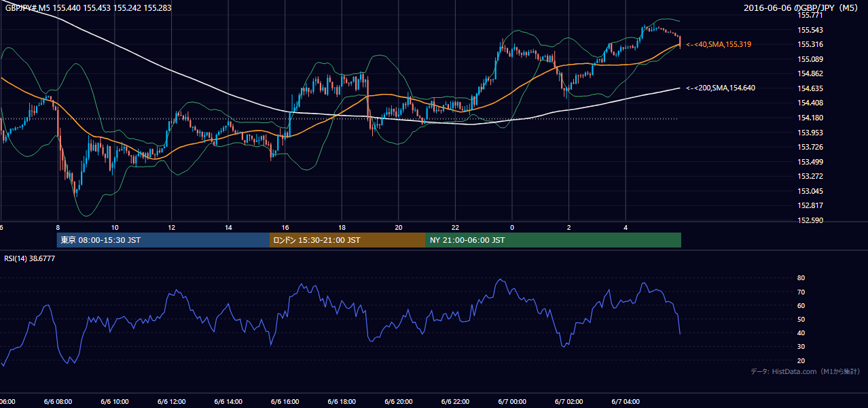868x408 pixels.
Task: Click the 155.543 price axis label
Action: click(810, 30)
